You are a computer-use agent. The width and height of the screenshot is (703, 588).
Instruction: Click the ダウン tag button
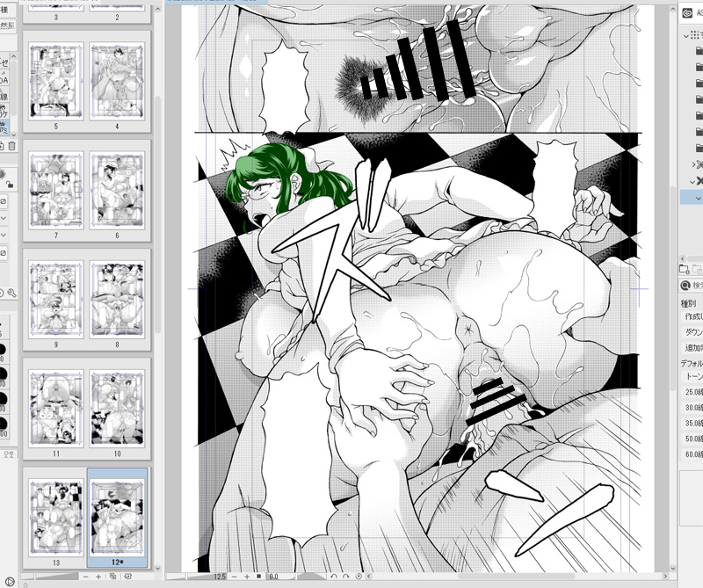coord(692,332)
